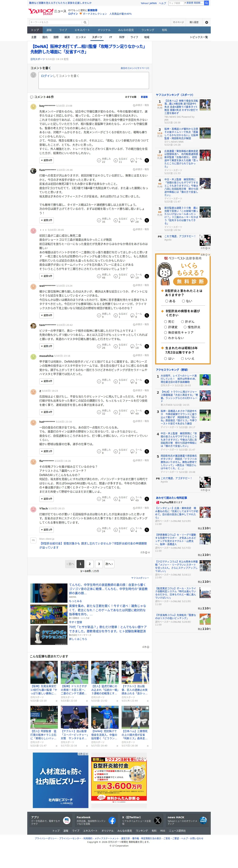
Task: Focus the キーワードを入力 search field
Action: pos(56,22)
